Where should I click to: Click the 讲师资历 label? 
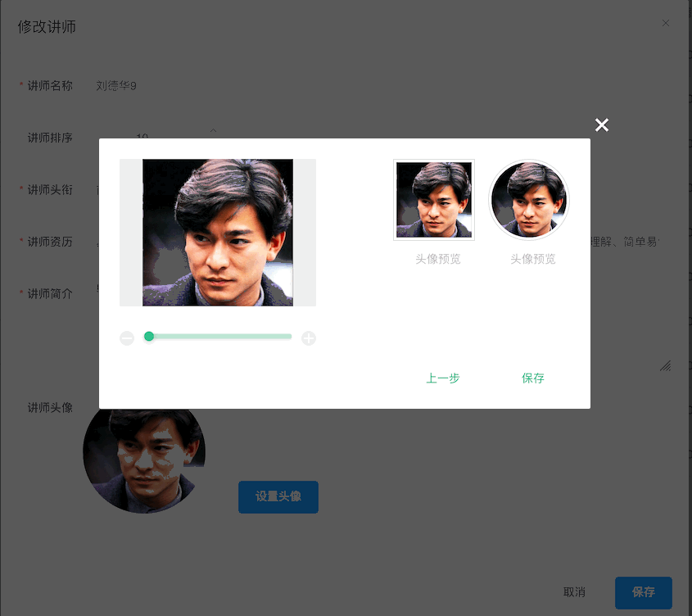pos(50,242)
